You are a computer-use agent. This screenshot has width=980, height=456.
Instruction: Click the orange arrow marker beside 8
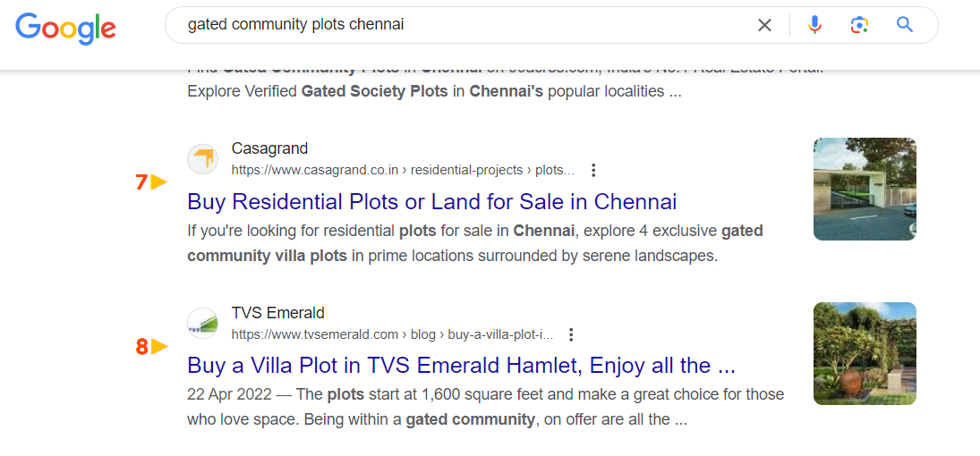(x=158, y=346)
